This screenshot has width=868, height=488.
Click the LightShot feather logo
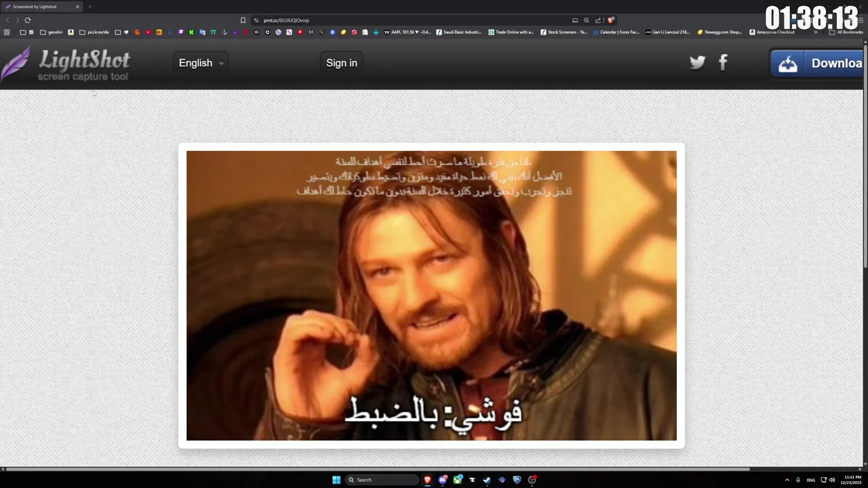pyautogui.click(x=16, y=65)
